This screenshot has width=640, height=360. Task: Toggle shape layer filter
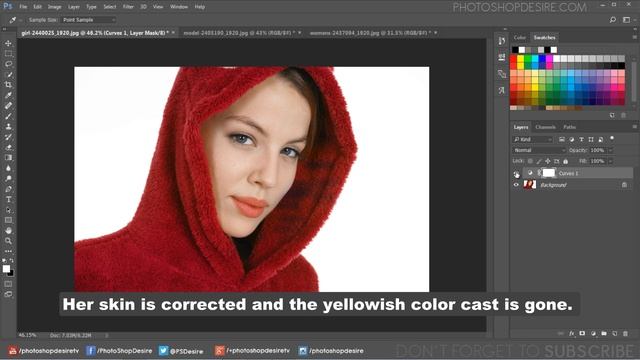pos(591,140)
